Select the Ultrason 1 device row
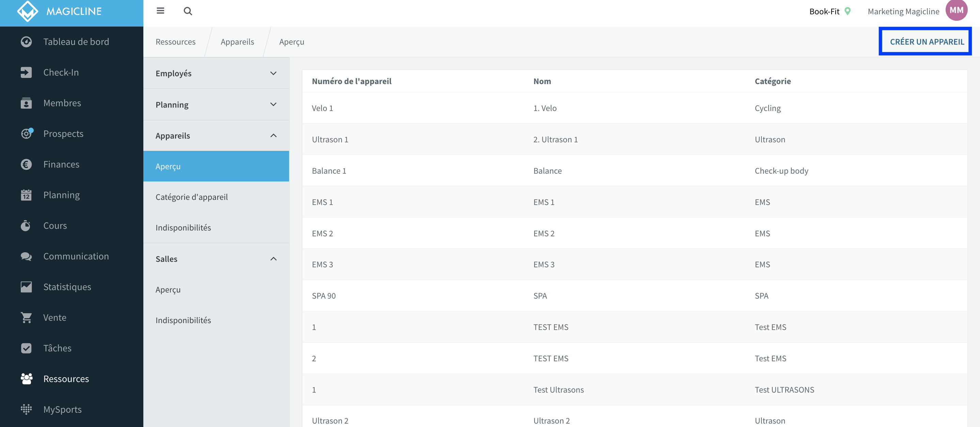Viewport: 980px width, 427px height. (x=635, y=139)
